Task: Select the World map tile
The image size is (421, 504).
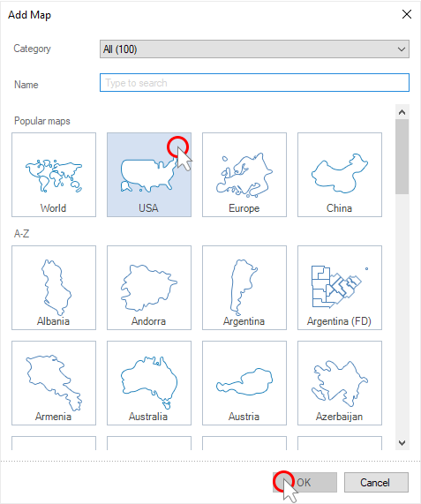Action: pos(54,175)
